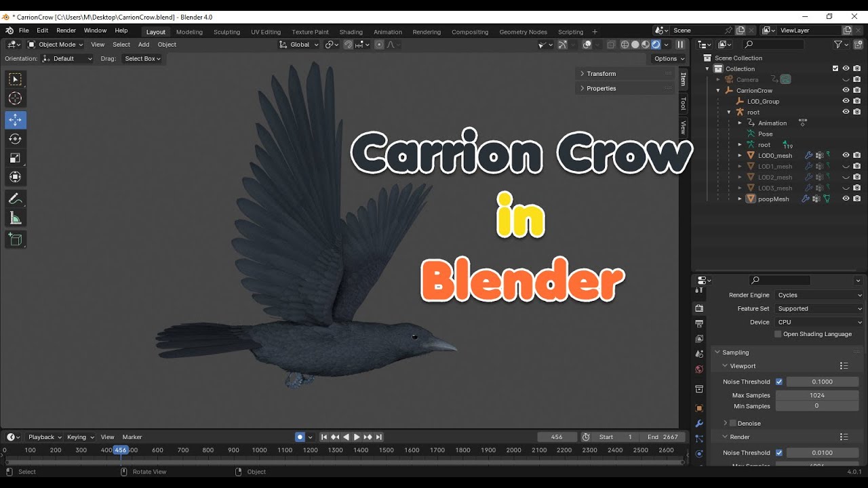Switch to the Modeling workspace tab
The height and width of the screenshot is (488, 868).
click(x=189, y=32)
